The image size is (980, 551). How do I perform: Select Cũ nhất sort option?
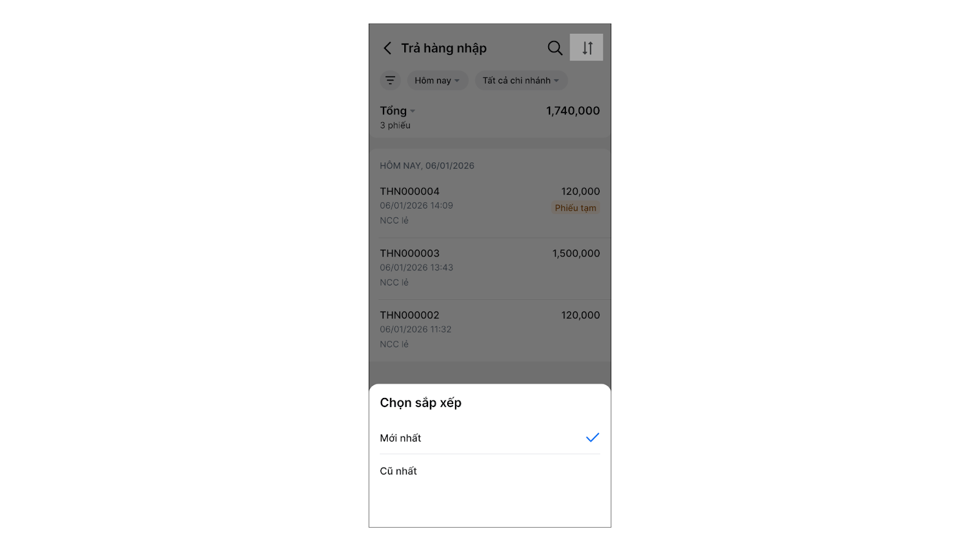point(399,471)
